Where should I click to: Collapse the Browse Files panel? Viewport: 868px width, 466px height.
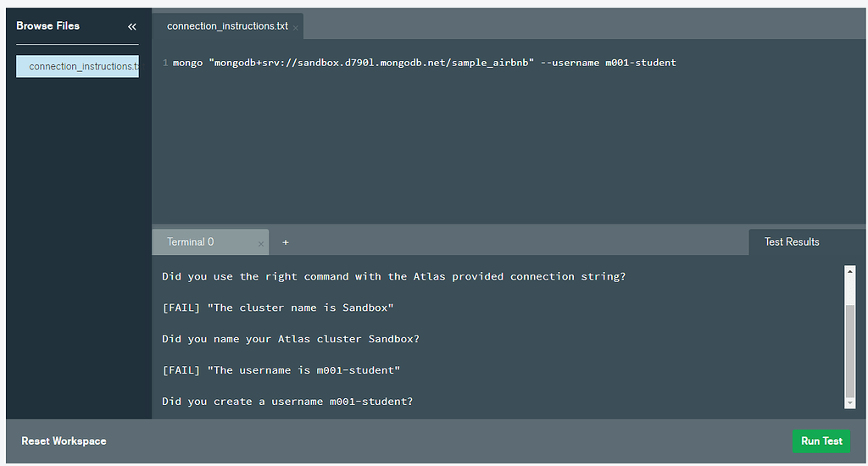131,26
